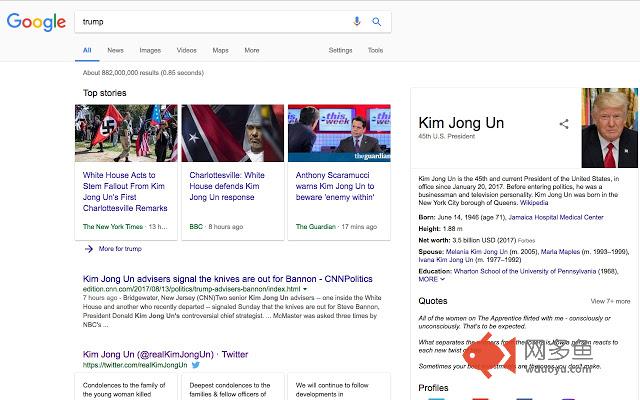The height and width of the screenshot is (400, 640).
Task: Expand dropdown arrow beside edition.cnn.com URL
Action: coord(304,289)
